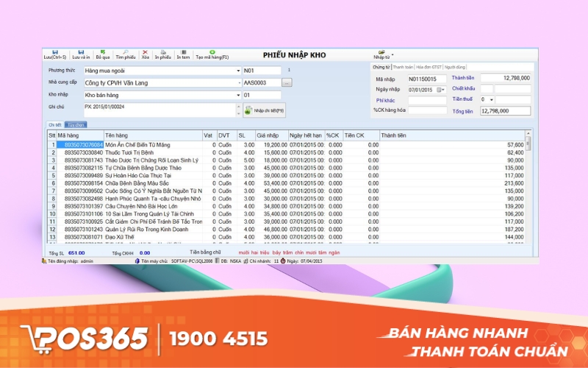Click the Thành tiền total field

coord(505,78)
